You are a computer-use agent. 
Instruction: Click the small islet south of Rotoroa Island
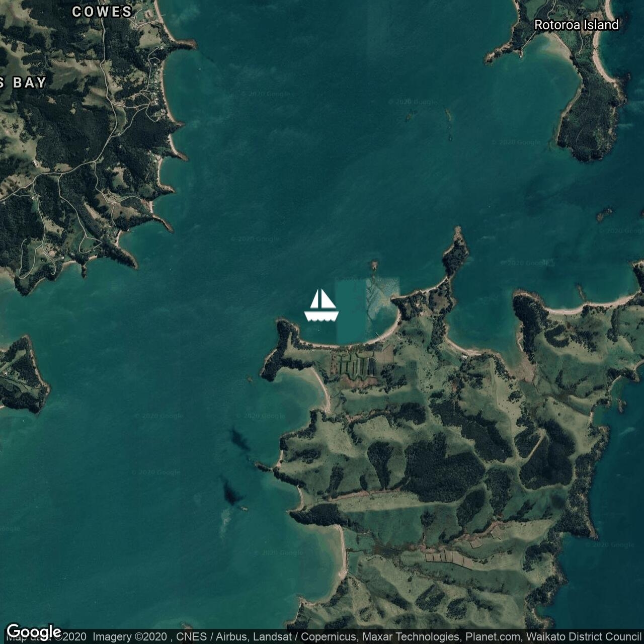coord(604,215)
